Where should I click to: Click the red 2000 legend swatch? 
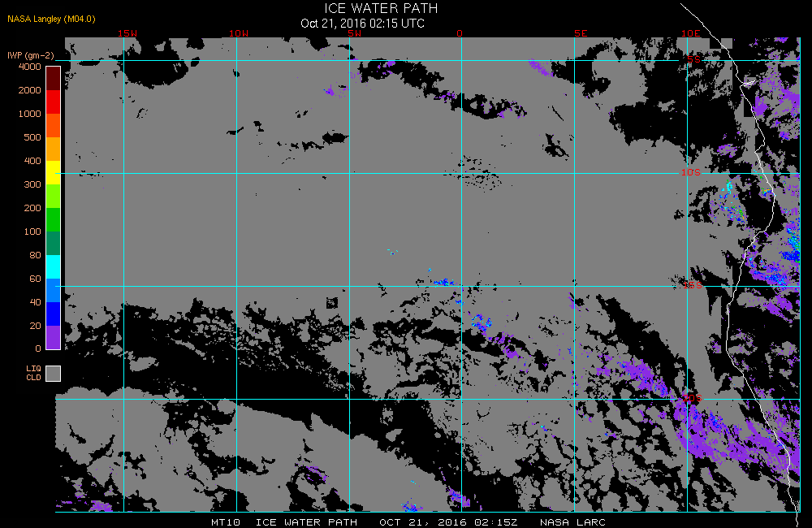(54, 102)
